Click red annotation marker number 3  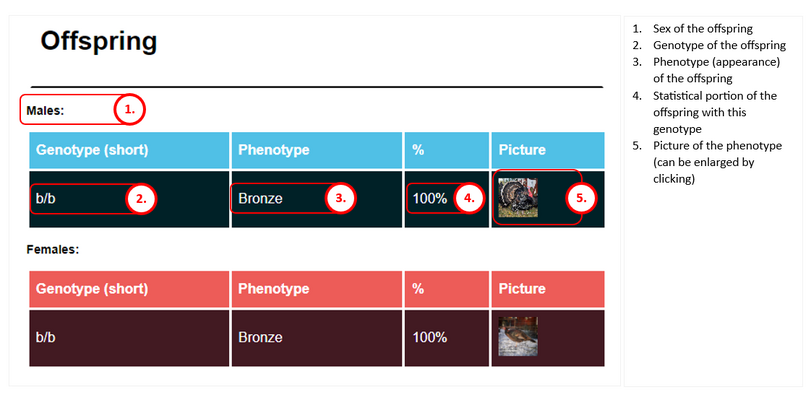[341, 198]
